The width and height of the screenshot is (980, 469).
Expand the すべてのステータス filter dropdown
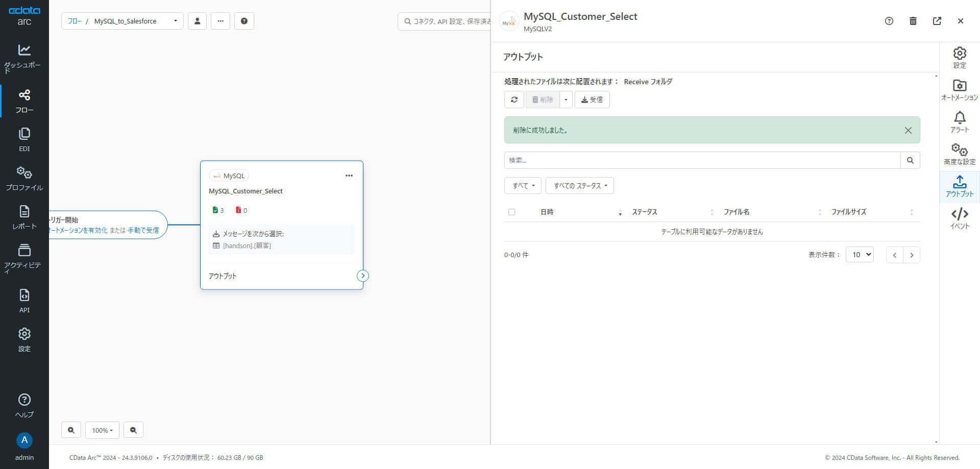click(579, 186)
